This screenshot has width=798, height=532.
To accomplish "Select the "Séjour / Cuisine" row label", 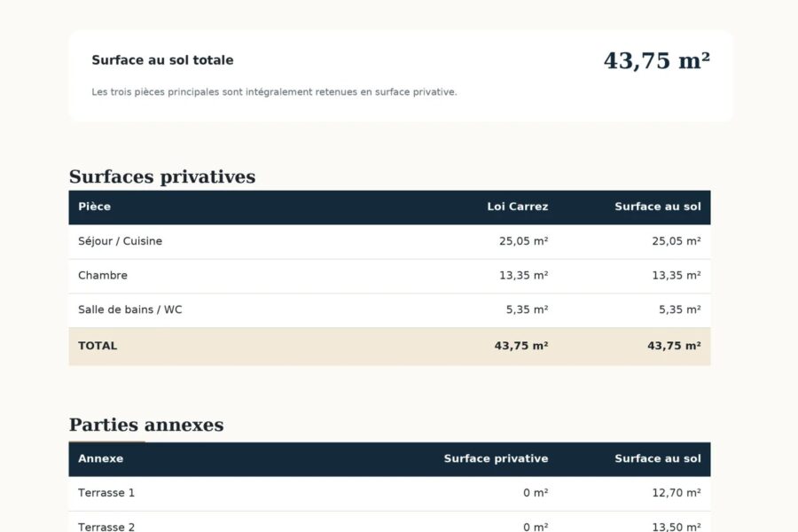I will tap(120, 241).
